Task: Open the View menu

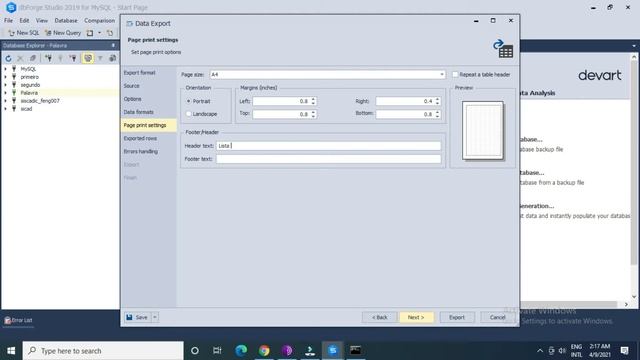Action: pyautogui.click(x=42, y=20)
